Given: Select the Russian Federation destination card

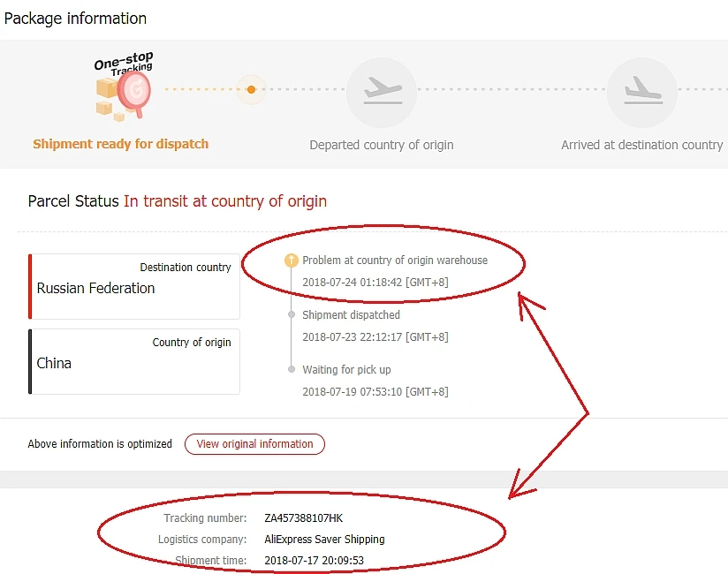Looking at the screenshot, I should [134, 286].
